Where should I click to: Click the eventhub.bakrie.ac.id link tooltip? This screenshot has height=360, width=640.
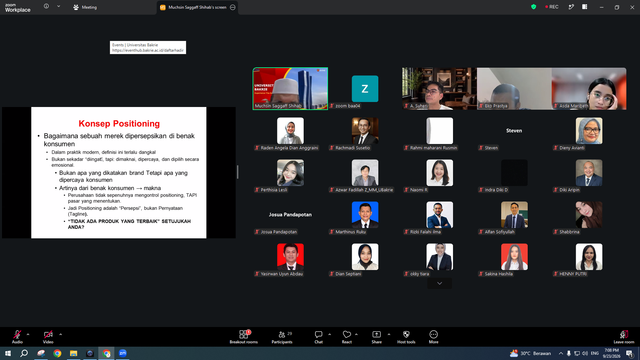148,47
